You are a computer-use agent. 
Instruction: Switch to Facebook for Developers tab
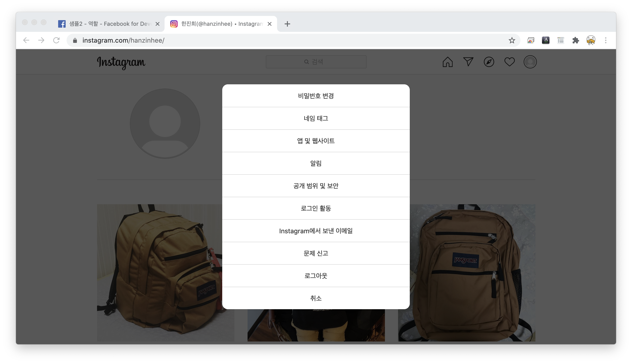[x=108, y=24]
